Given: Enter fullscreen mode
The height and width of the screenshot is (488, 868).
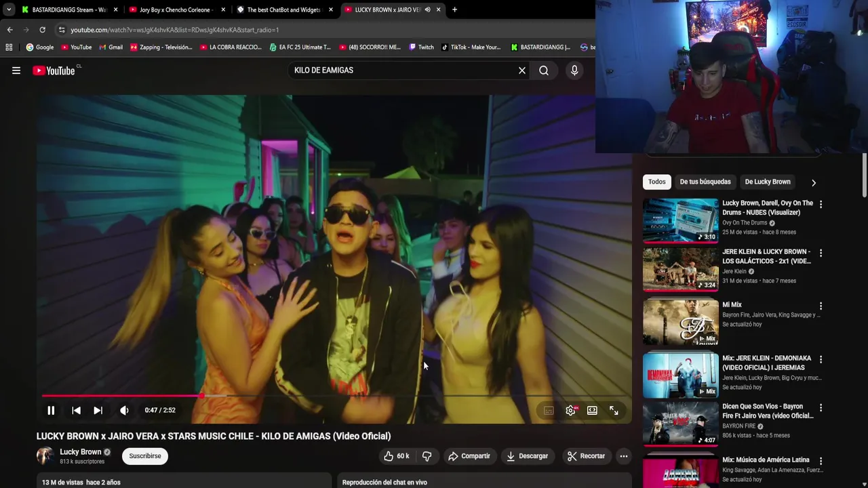Looking at the screenshot, I should (x=614, y=411).
